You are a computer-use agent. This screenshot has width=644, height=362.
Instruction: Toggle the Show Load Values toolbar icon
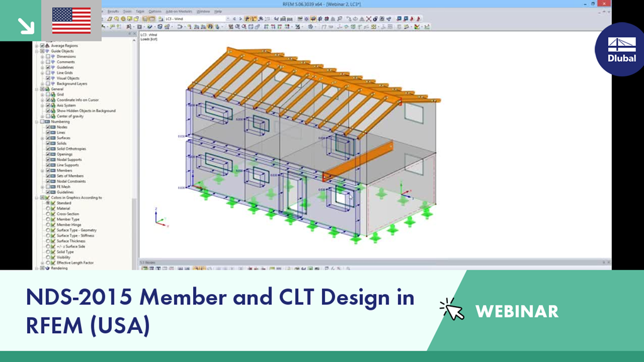[x=254, y=19]
